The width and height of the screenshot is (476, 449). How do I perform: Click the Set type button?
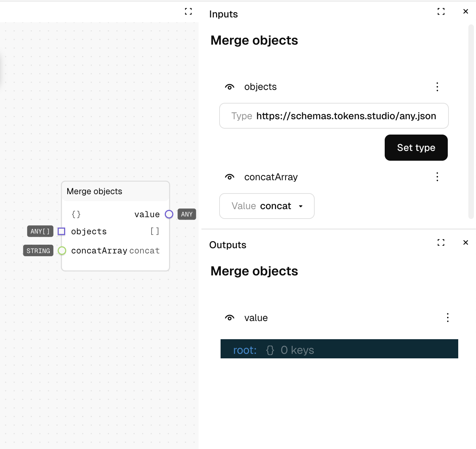[x=416, y=148]
